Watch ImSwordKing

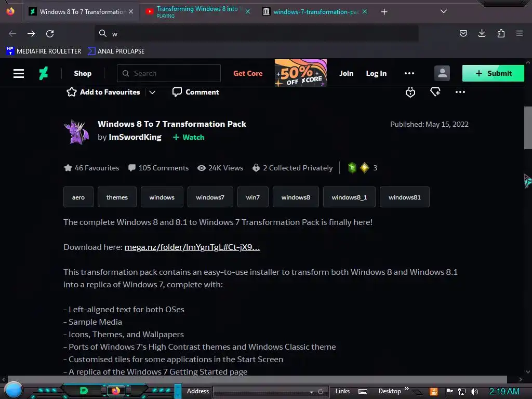tap(189, 137)
